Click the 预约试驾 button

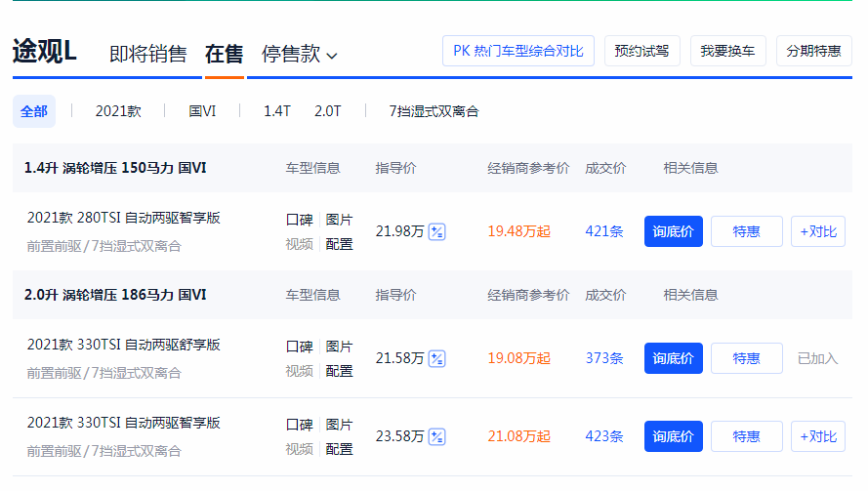(642, 51)
